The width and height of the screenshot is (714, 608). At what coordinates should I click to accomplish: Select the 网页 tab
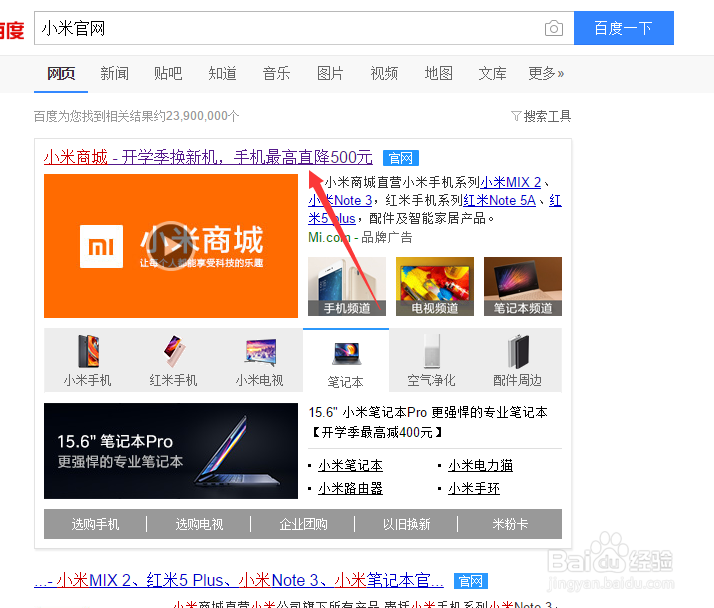[x=61, y=73]
